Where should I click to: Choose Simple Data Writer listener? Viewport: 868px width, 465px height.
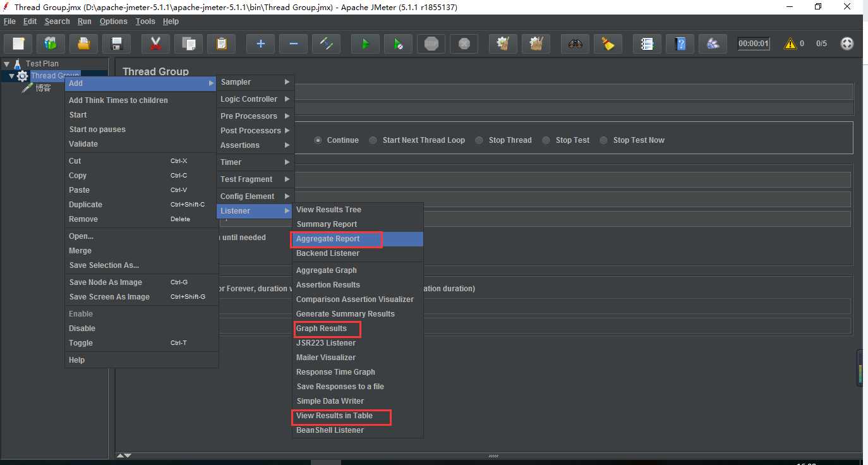pyautogui.click(x=358, y=401)
